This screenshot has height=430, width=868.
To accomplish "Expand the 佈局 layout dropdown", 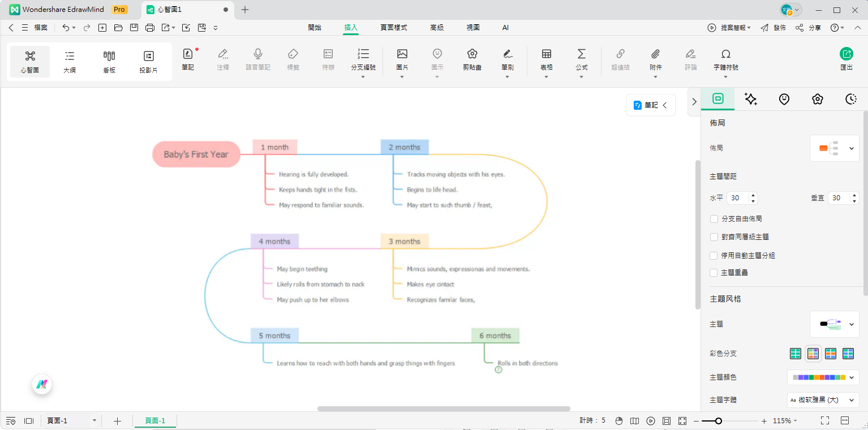I will pos(835,148).
